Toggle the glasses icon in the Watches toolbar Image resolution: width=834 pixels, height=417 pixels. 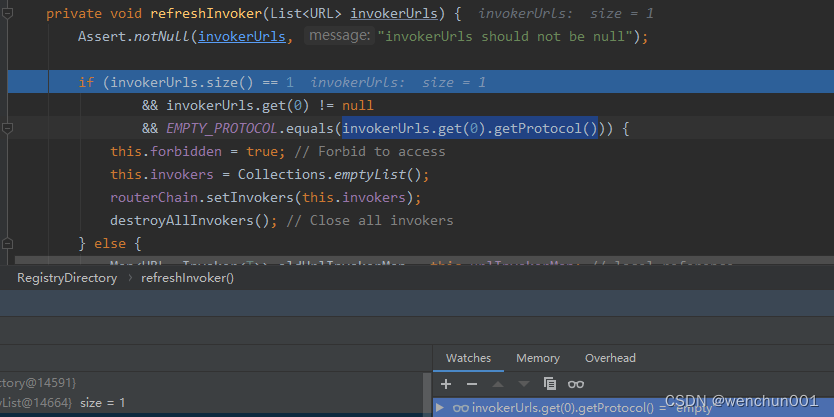pos(576,384)
